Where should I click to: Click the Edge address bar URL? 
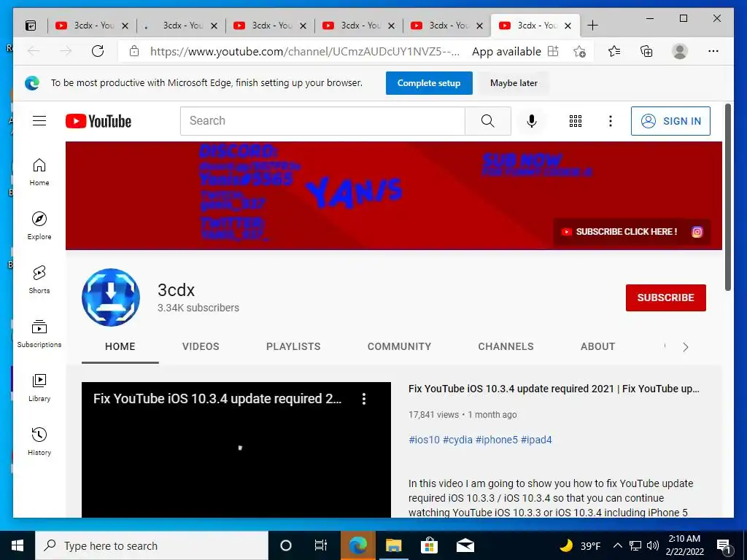point(305,52)
